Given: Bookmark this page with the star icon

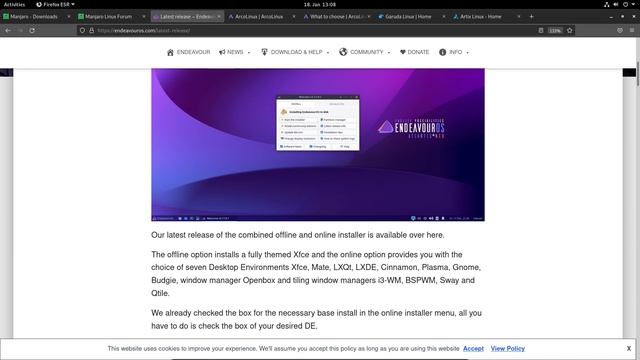Looking at the screenshot, I should pyautogui.click(x=570, y=31).
